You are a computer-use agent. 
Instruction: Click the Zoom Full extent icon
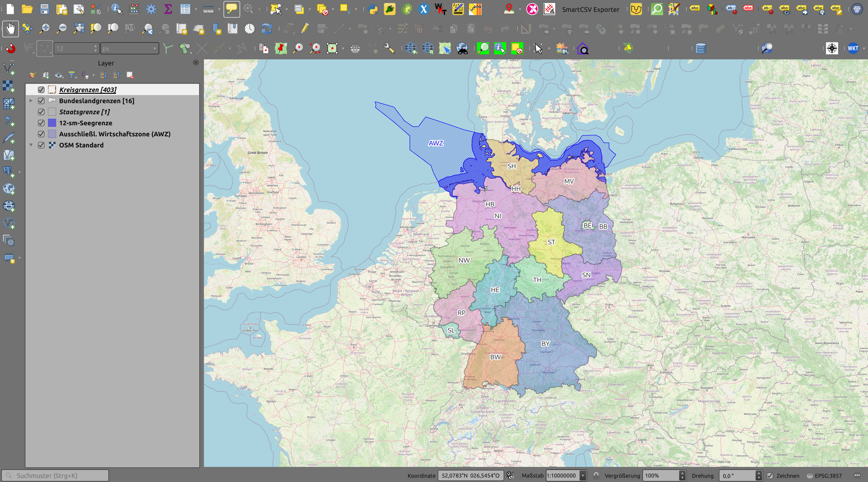point(79,29)
